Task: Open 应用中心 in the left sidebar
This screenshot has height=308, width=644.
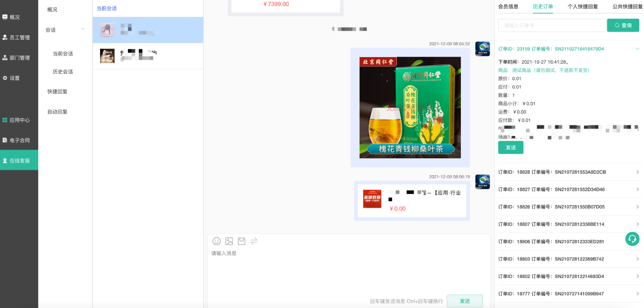Action: tap(19, 120)
